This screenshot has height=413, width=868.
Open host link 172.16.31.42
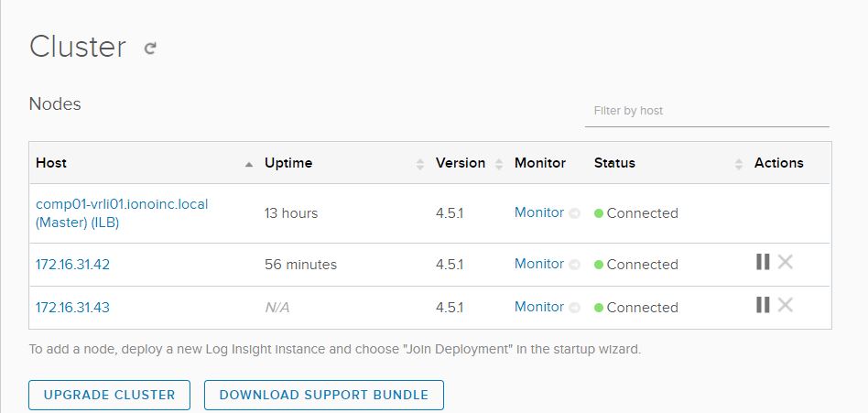click(72, 265)
